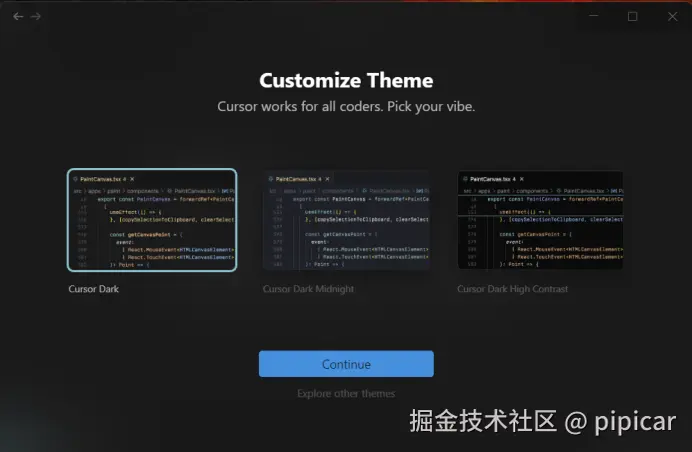The width and height of the screenshot is (692, 452).
Task: Open Explore other themes link
Action: point(346,393)
